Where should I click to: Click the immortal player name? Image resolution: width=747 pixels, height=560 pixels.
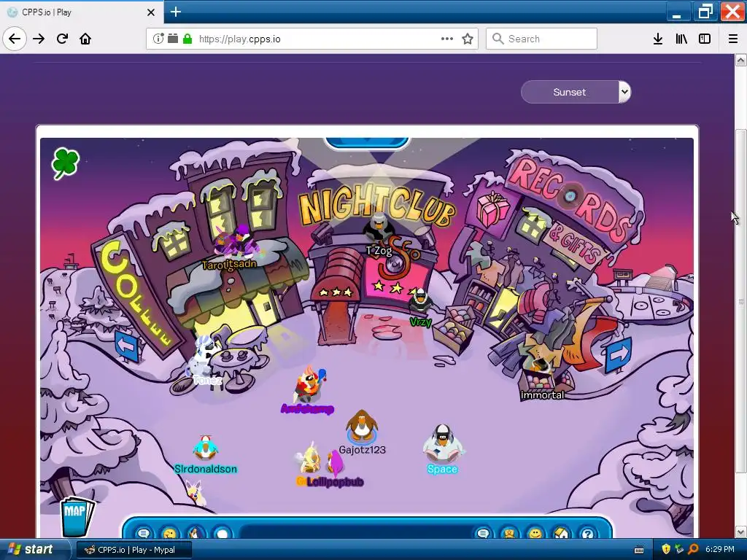tap(542, 394)
